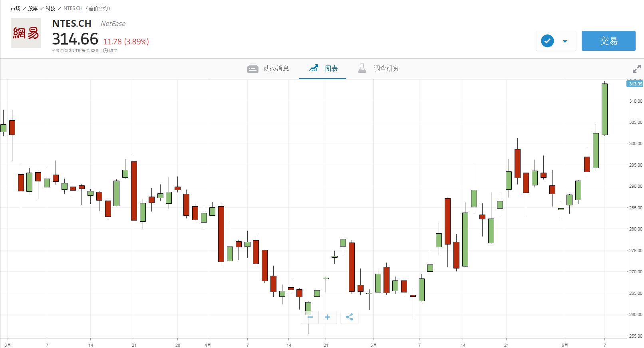This screenshot has width=644, height=348.
Task: Click the flask icon beside 调查研究
Action: pos(362,68)
